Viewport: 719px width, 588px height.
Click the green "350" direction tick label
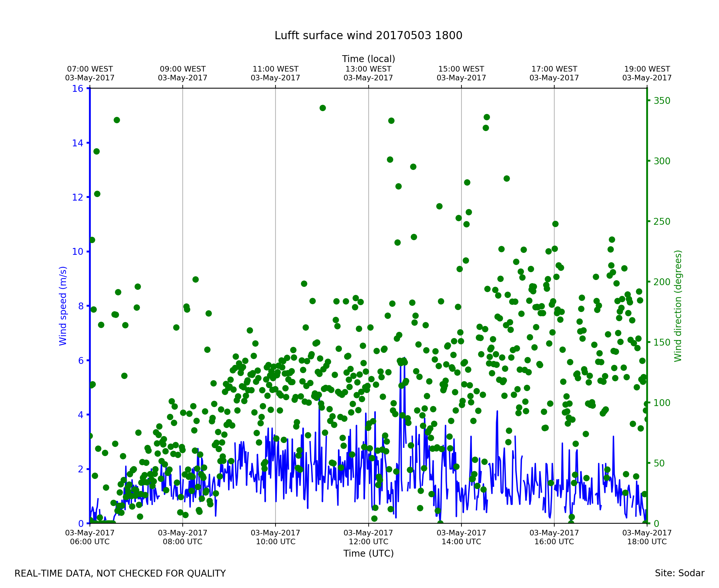[x=662, y=101]
